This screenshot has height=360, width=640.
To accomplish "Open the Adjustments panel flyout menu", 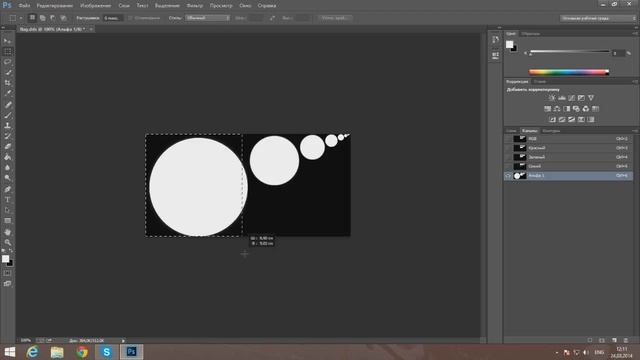I will tap(635, 81).
